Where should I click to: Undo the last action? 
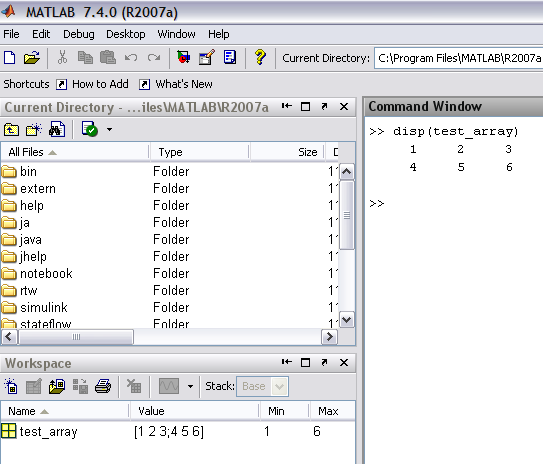pyautogui.click(x=131, y=57)
